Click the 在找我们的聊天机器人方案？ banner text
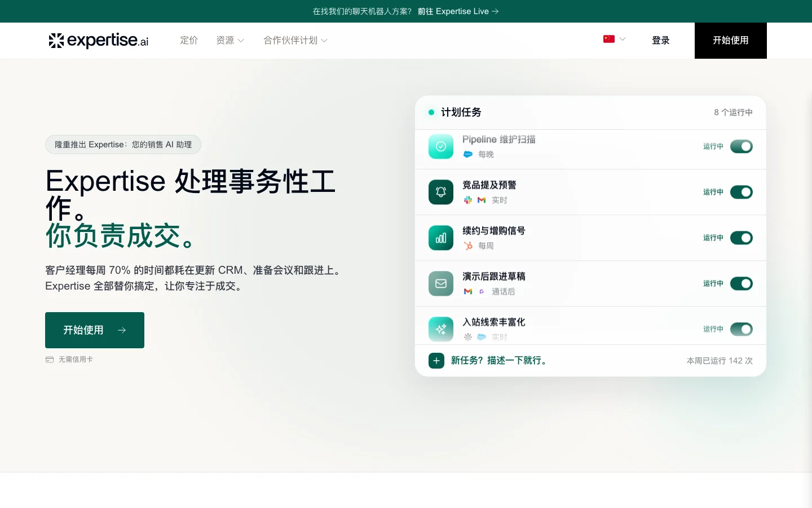 click(363, 11)
